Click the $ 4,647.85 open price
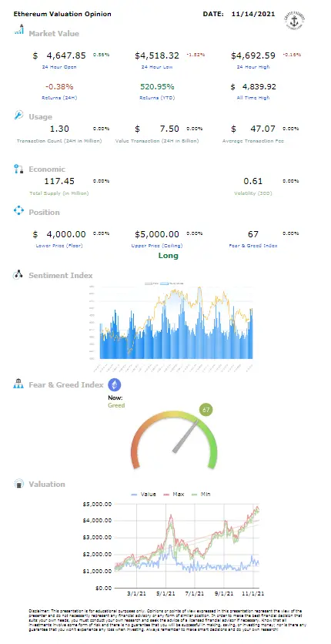 pos(59,55)
